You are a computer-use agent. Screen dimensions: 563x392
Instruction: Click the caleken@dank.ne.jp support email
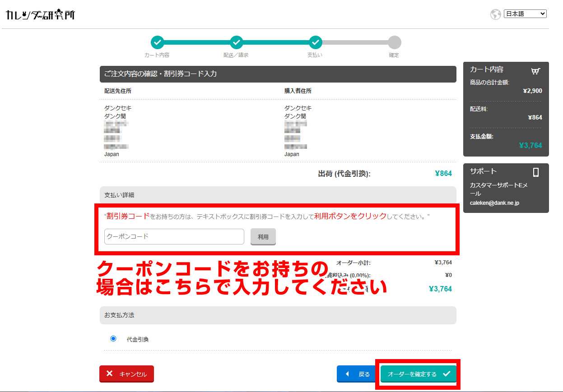coord(494,203)
